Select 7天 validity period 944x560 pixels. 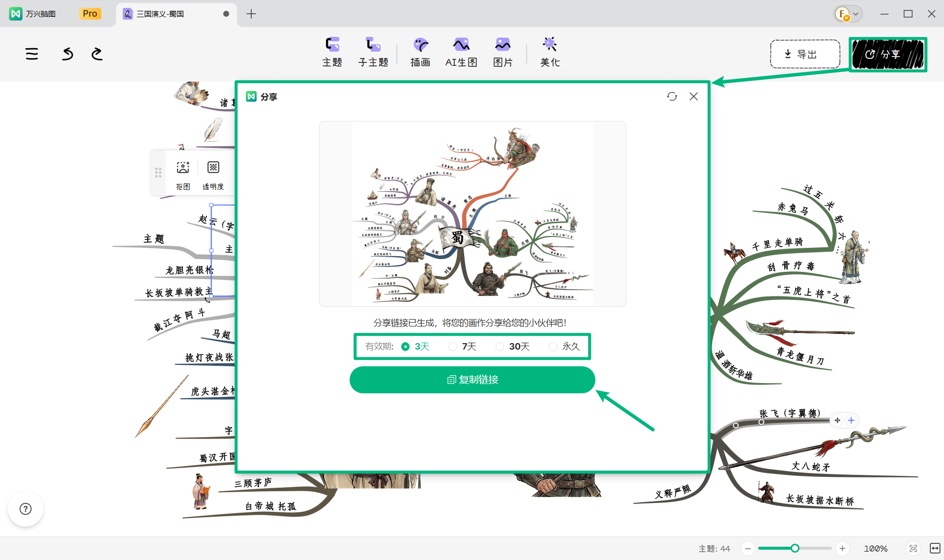tap(463, 347)
